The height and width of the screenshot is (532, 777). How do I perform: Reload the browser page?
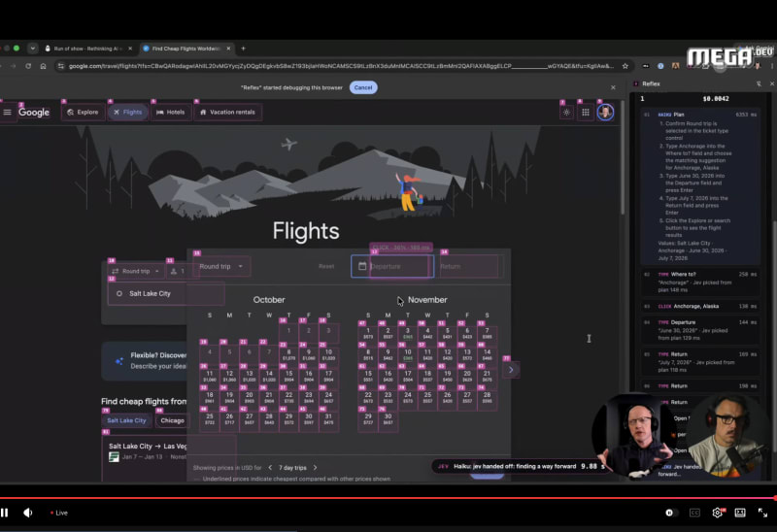point(28,66)
